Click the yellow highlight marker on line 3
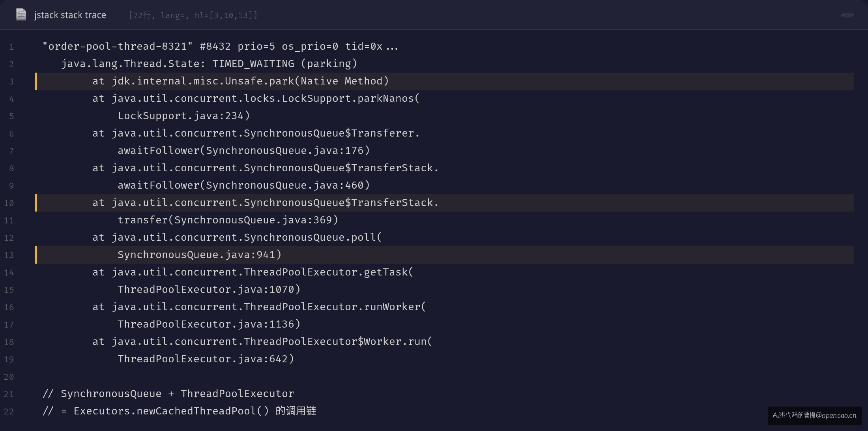 36,81
